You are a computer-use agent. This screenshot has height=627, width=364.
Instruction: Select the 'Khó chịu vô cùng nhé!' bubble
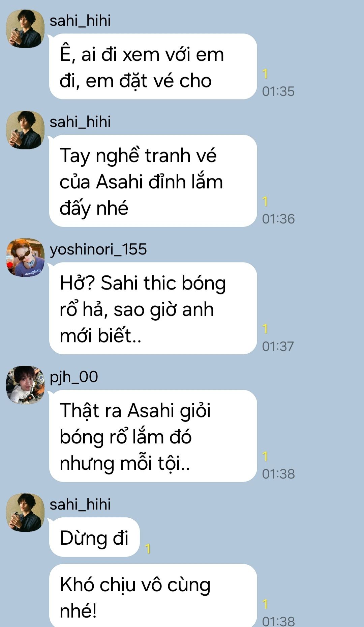[153, 596]
